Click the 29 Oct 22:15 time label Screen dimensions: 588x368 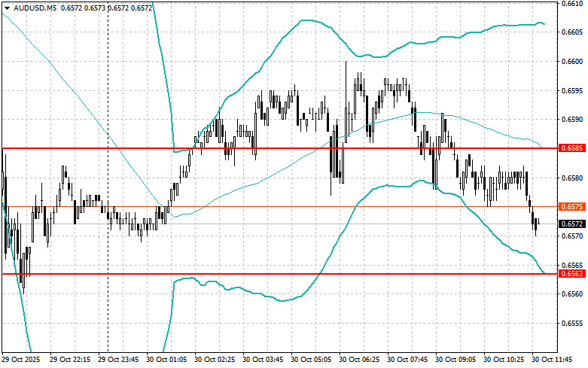coord(70,360)
